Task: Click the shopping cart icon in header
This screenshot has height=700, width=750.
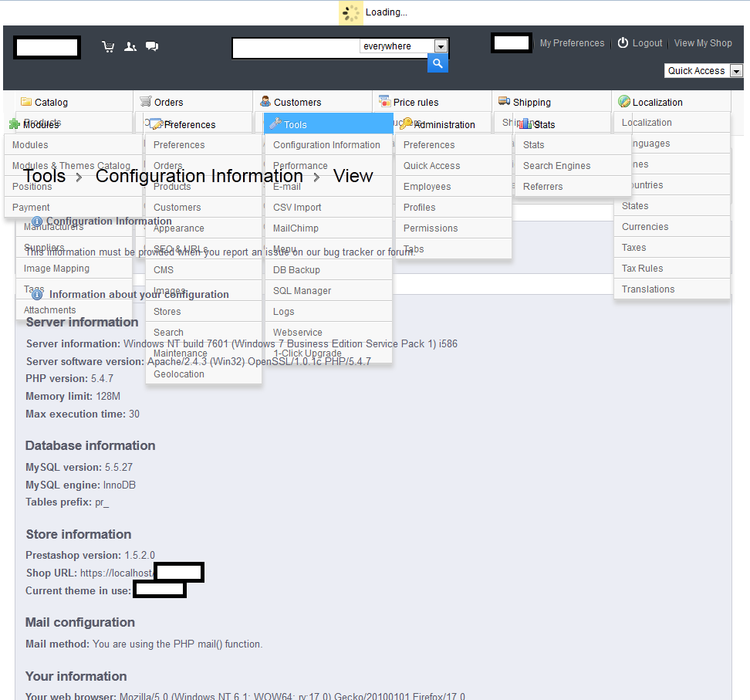Action: 108,46
